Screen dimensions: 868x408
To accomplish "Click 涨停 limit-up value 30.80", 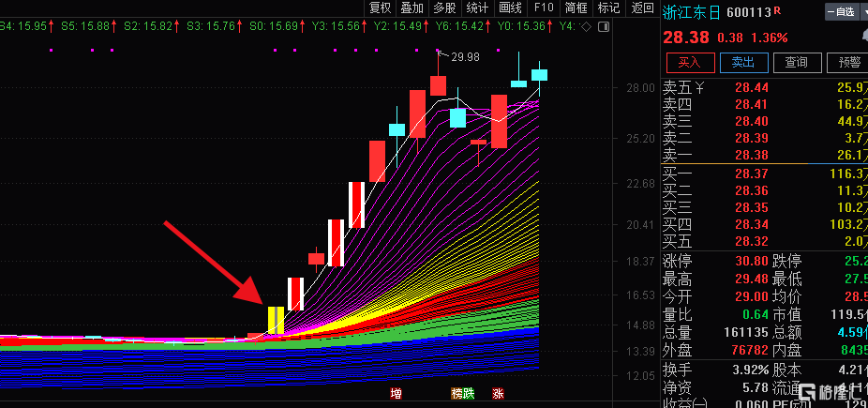I will pos(752,261).
